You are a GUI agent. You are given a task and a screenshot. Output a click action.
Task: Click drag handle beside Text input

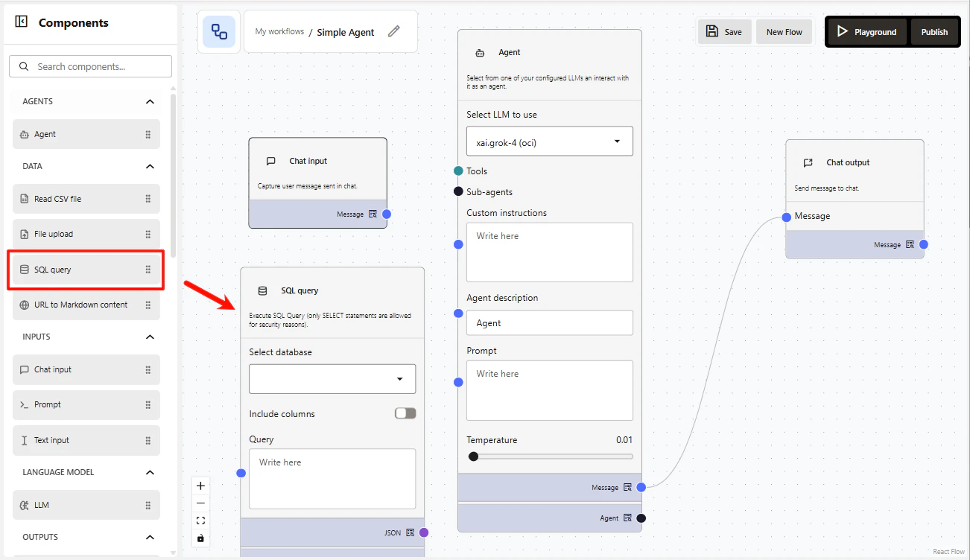(148, 440)
